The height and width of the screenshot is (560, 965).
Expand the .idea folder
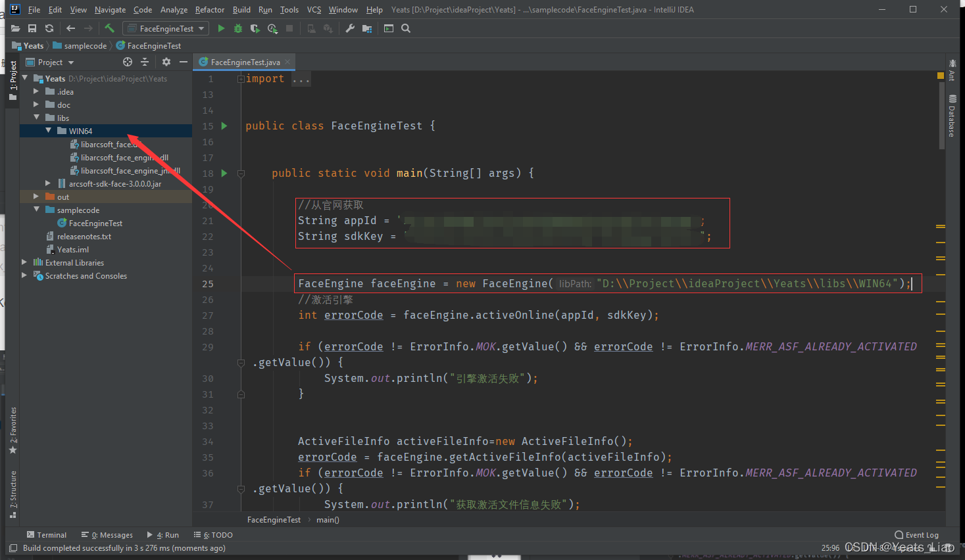click(x=37, y=91)
